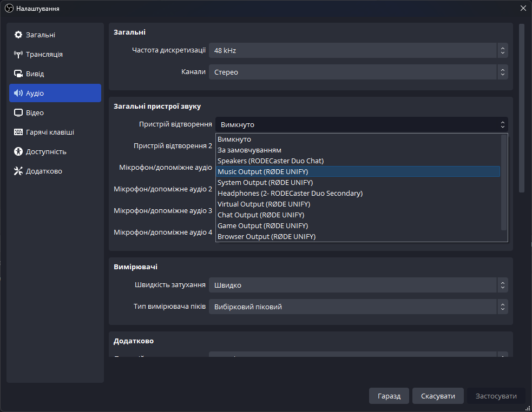Screen dimensions: 532x412
Task: Click the tools icon for Додатково
Action: (x=18, y=171)
